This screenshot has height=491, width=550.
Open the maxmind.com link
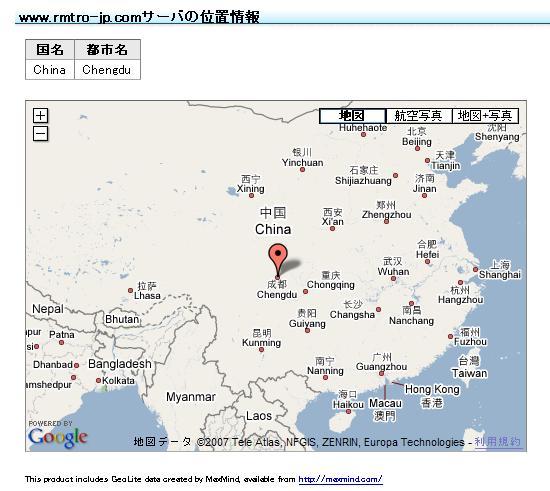[x=340, y=479]
